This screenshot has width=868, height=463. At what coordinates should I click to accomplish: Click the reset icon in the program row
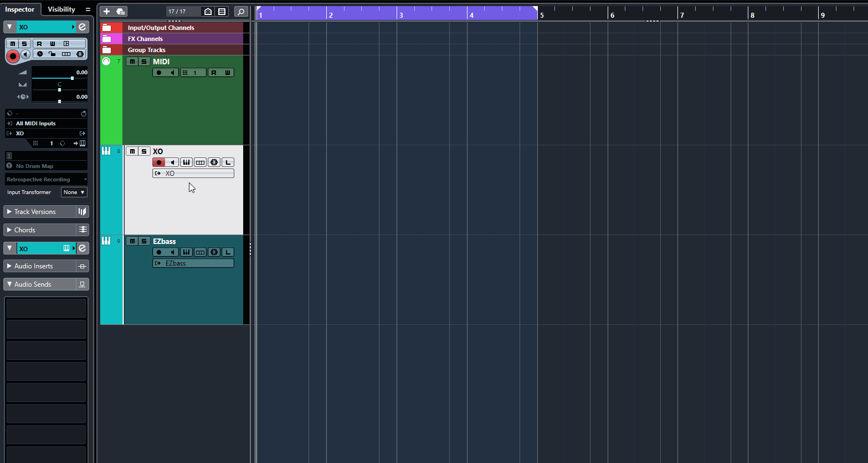click(84, 114)
